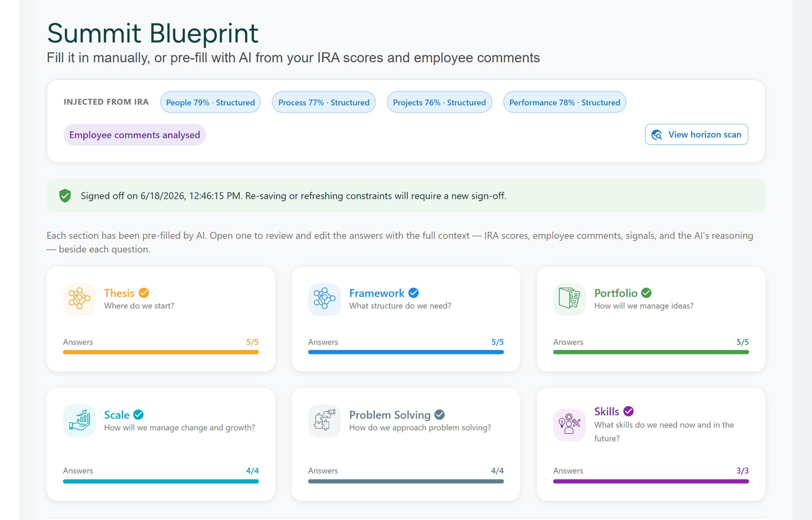This screenshot has height=520, width=812.
Task: Select the Process 77% Structured chip
Action: 324,102
